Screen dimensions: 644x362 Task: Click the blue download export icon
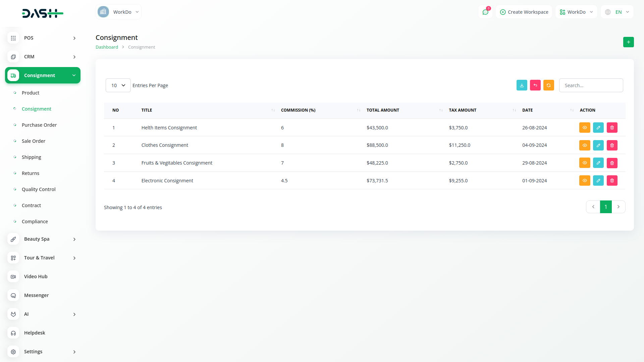tap(522, 85)
